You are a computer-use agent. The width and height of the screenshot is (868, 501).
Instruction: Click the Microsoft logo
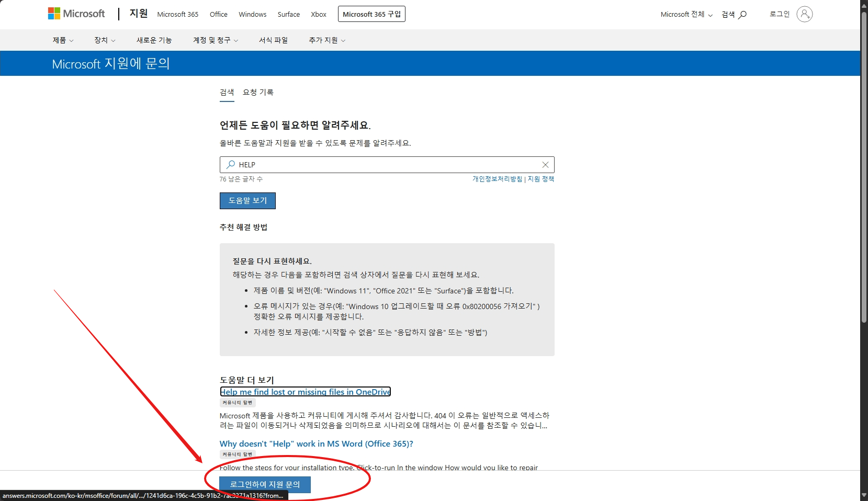[x=76, y=14]
